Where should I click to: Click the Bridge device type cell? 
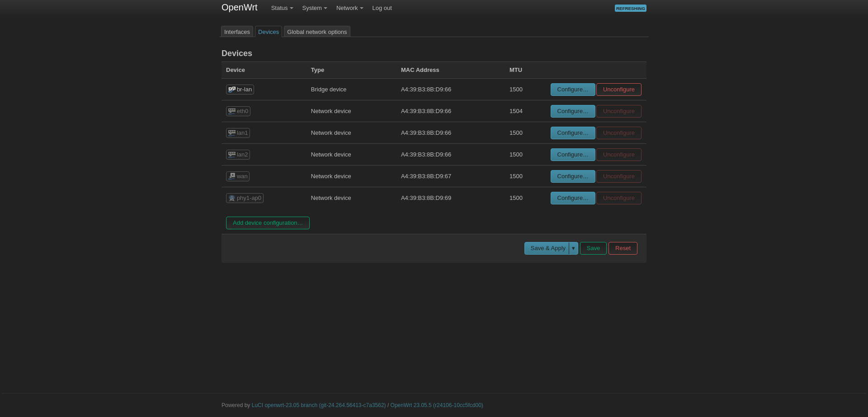tap(329, 90)
